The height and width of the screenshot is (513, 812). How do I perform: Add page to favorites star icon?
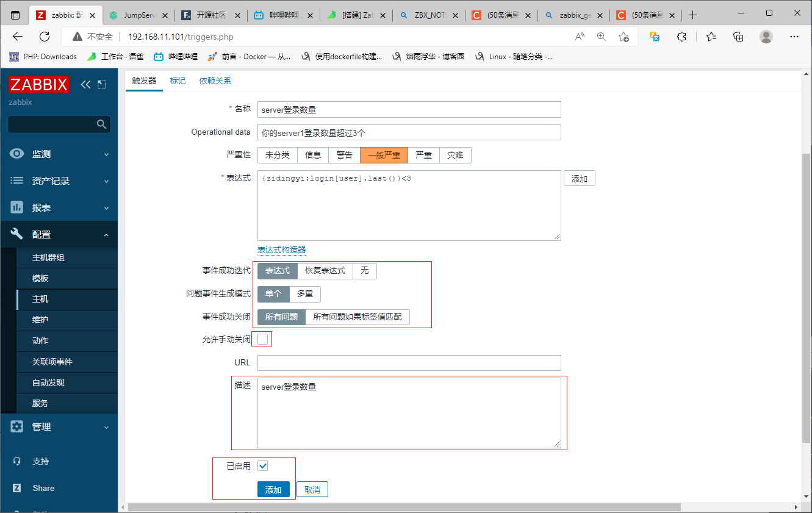point(623,37)
